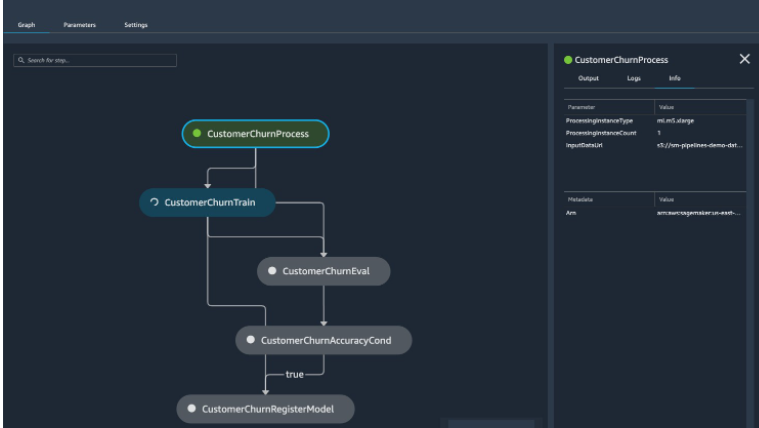Select the CustomerChurnRegisterModel step node
The image size is (759, 428).
(x=266, y=409)
